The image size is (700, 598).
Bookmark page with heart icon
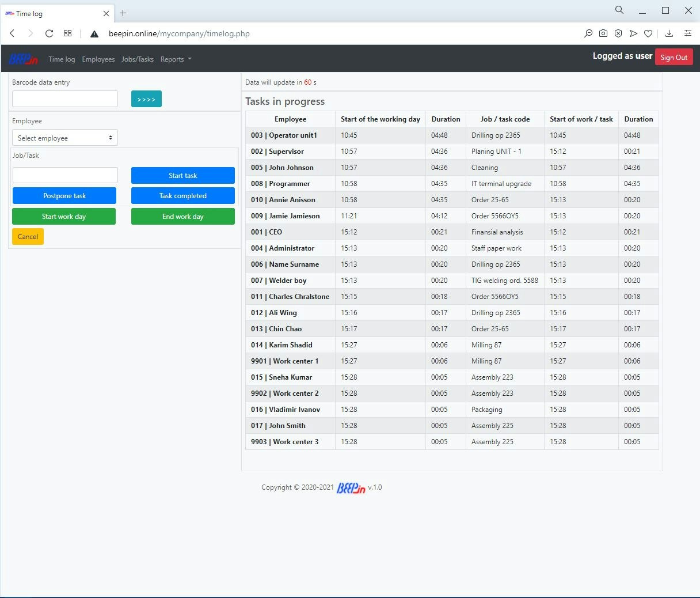pos(648,33)
